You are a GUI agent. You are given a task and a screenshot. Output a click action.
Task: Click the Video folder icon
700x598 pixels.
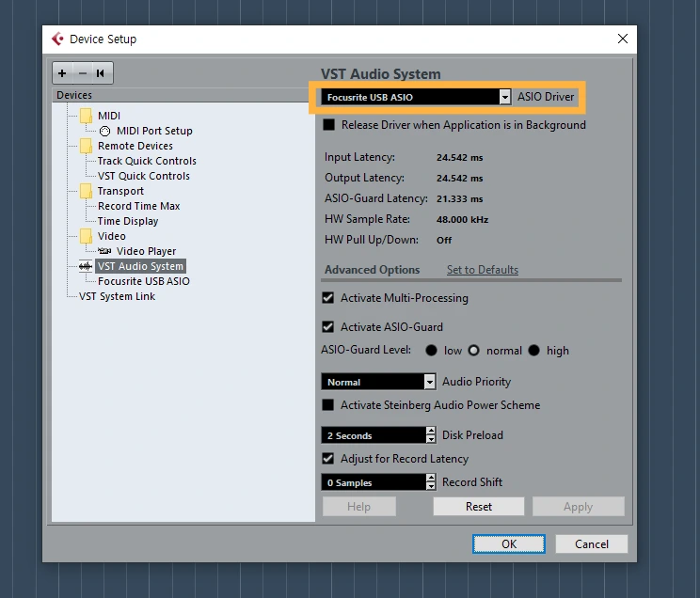click(86, 236)
